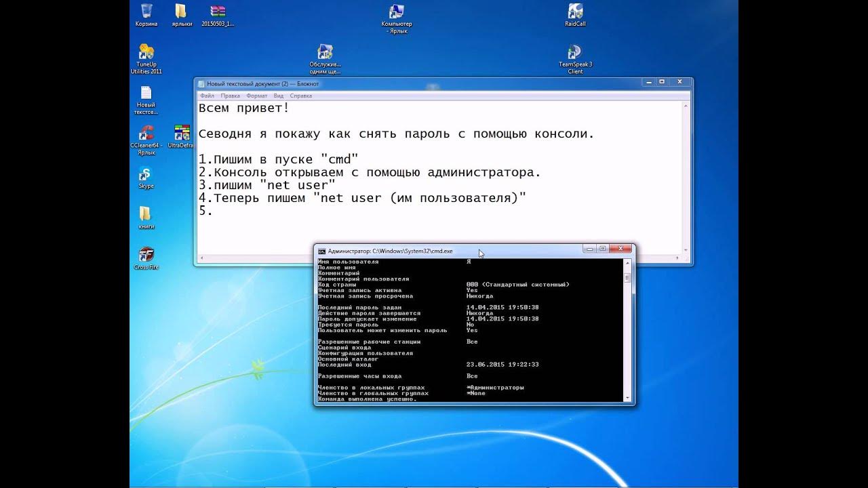Open the книги folder icon

click(x=146, y=218)
